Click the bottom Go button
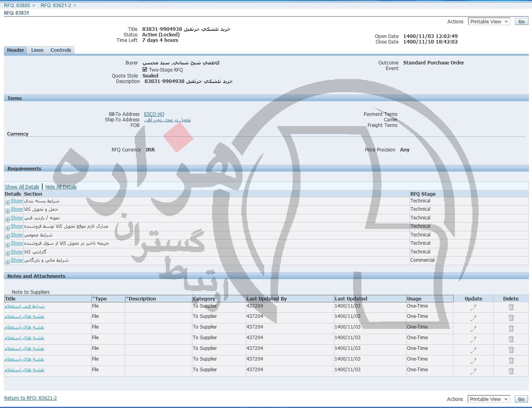Viewport: 532px width, 408px height. 521,399
